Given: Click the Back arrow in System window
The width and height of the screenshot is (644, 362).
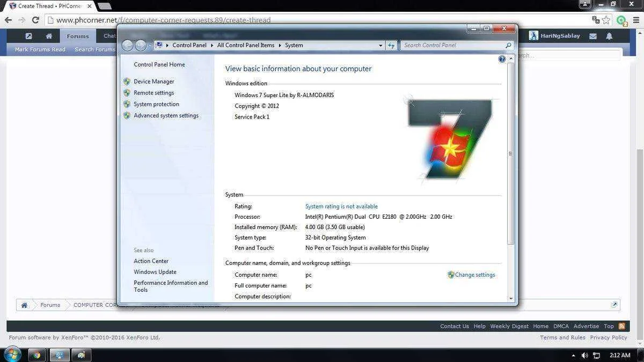Looking at the screenshot, I should coord(127,46).
